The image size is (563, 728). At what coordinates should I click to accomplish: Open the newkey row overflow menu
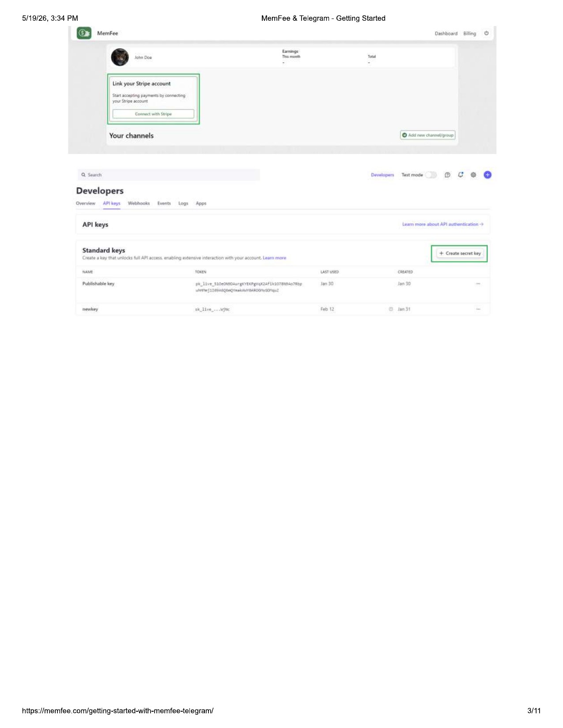[x=478, y=309]
